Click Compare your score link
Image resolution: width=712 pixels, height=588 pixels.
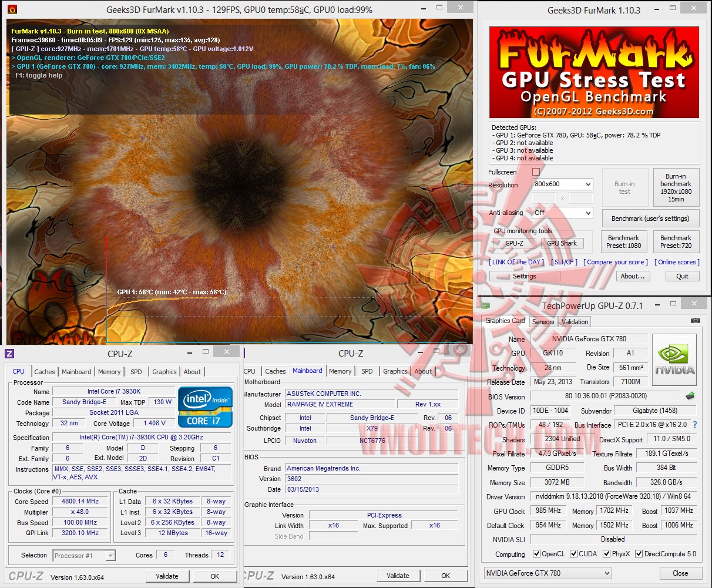point(616,262)
